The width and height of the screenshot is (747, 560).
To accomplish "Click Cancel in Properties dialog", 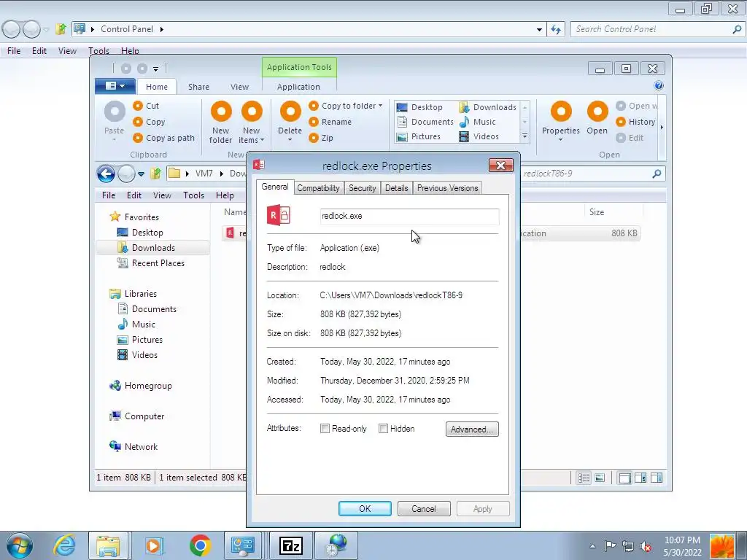I will click(x=424, y=508).
